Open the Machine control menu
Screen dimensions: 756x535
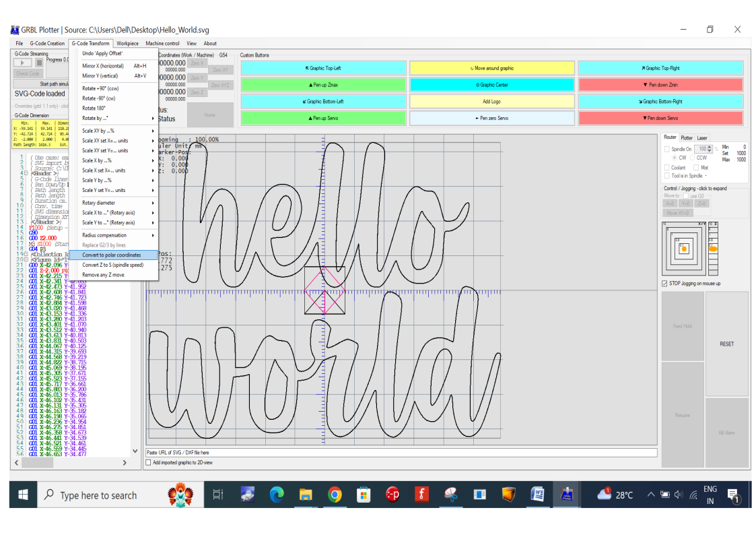pyautogui.click(x=162, y=43)
